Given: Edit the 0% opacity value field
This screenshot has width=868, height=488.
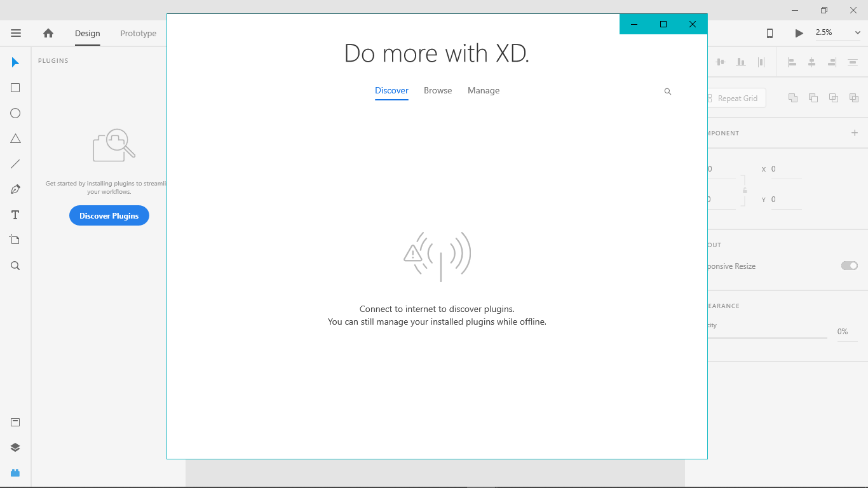Looking at the screenshot, I should click(846, 332).
